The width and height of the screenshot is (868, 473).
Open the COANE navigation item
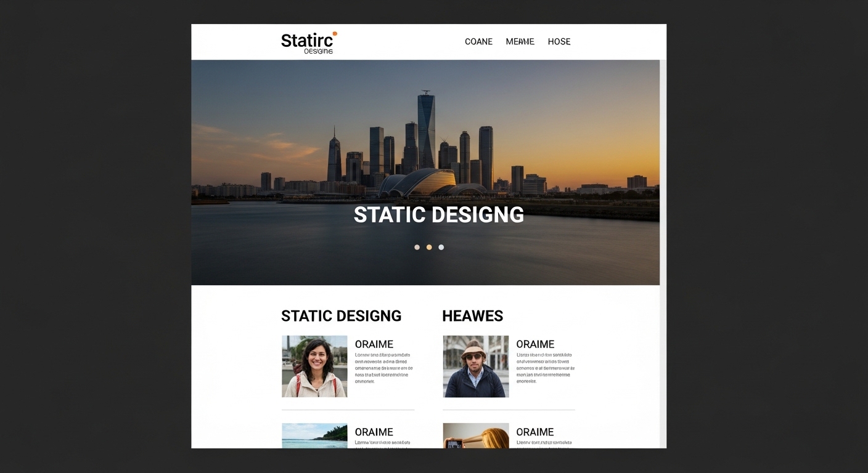[478, 42]
